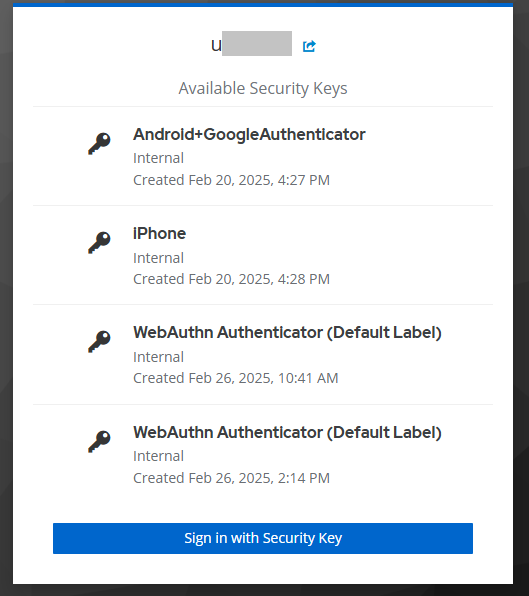Image resolution: width=529 pixels, height=596 pixels.
Task: Click the Available Security Keys heading
Action: (263, 89)
